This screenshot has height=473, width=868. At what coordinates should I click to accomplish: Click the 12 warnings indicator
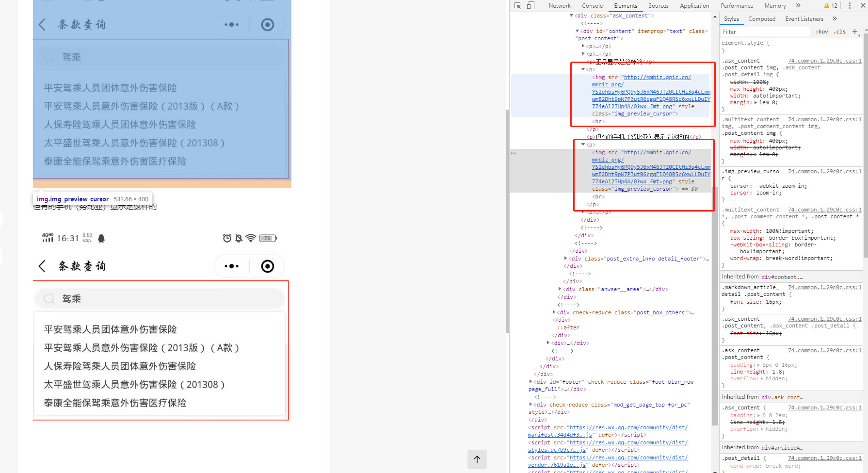point(831,6)
